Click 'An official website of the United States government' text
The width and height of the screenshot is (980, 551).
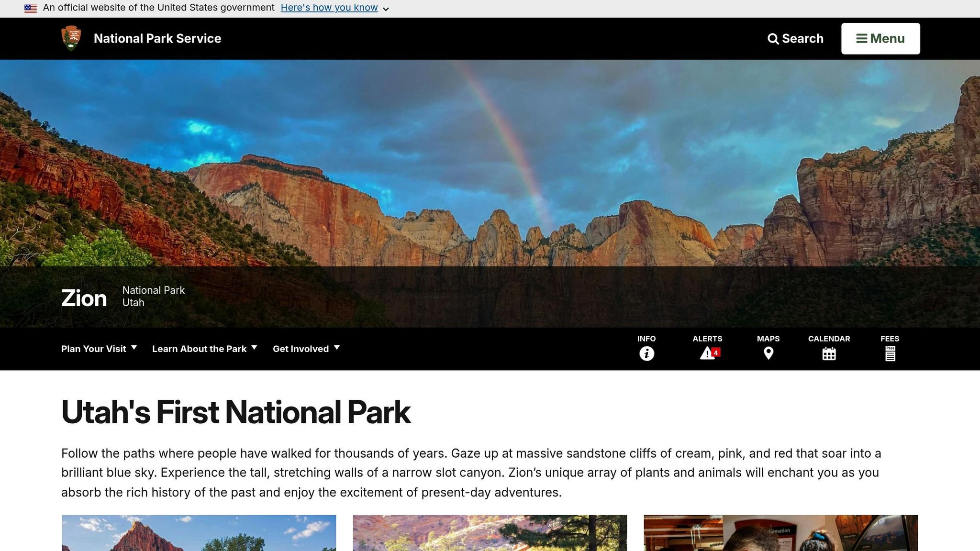click(x=158, y=8)
